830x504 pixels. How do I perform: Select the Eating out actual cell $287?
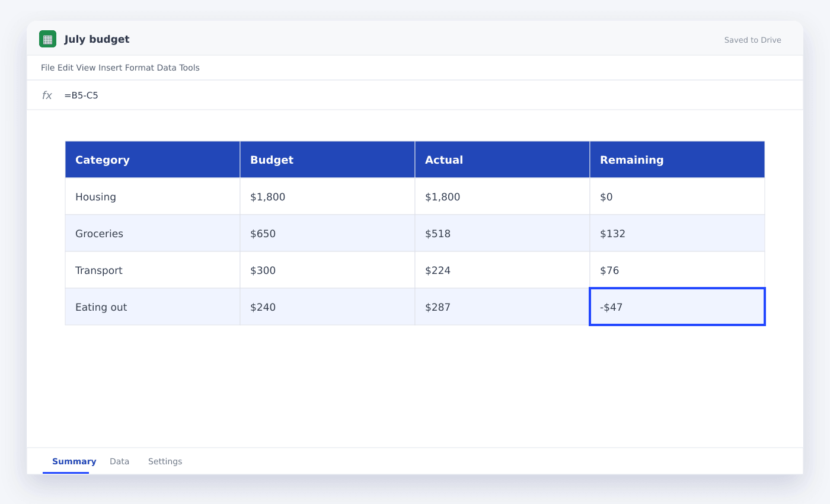point(502,307)
